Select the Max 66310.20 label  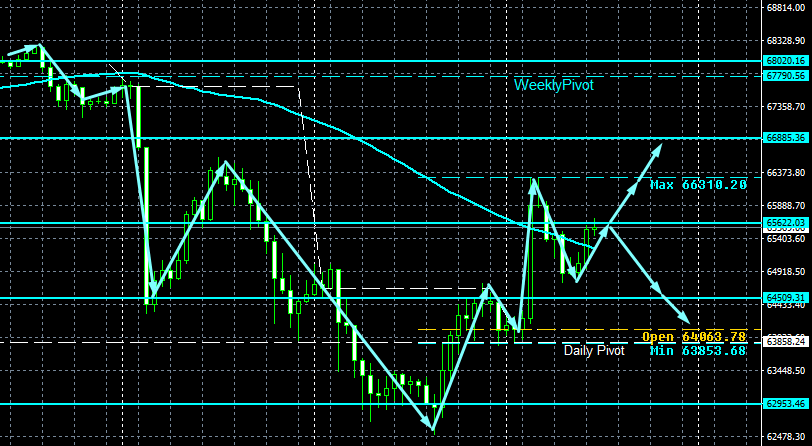click(699, 185)
